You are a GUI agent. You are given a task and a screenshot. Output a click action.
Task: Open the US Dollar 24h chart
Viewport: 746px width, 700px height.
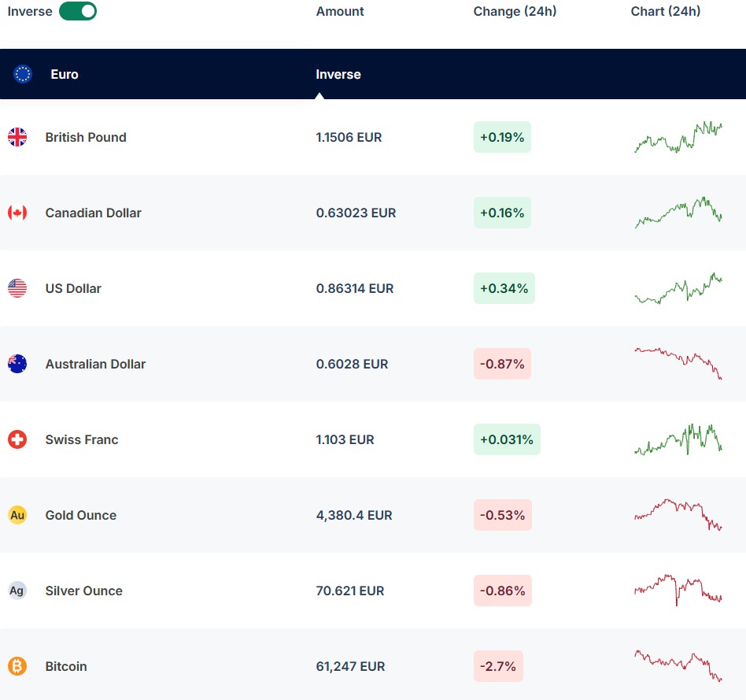[x=678, y=288]
